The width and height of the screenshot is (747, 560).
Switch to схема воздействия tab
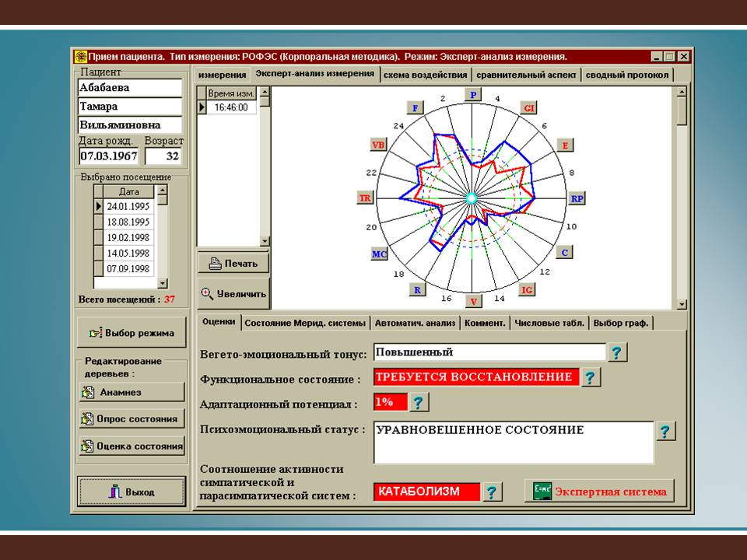[x=426, y=75]
